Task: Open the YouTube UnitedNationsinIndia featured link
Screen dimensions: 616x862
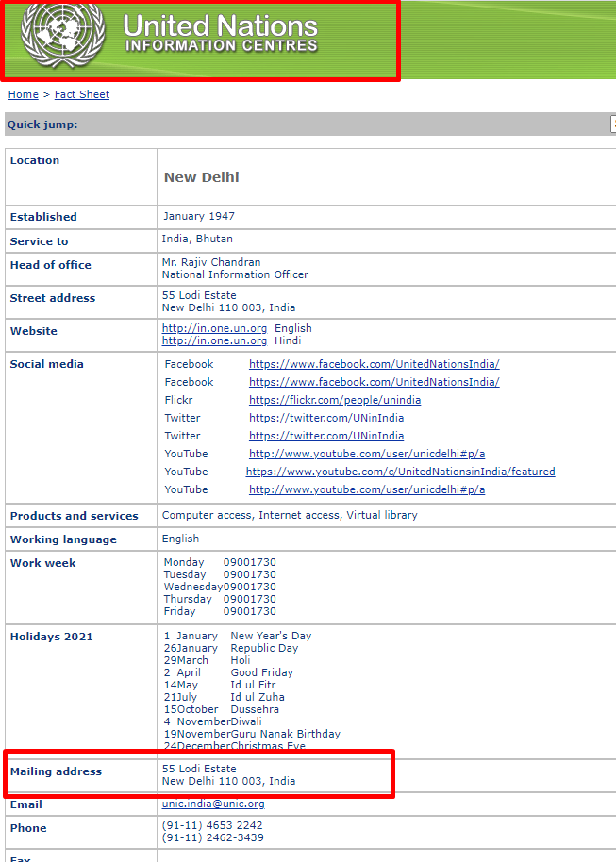Action: click(x=400, y=472)
